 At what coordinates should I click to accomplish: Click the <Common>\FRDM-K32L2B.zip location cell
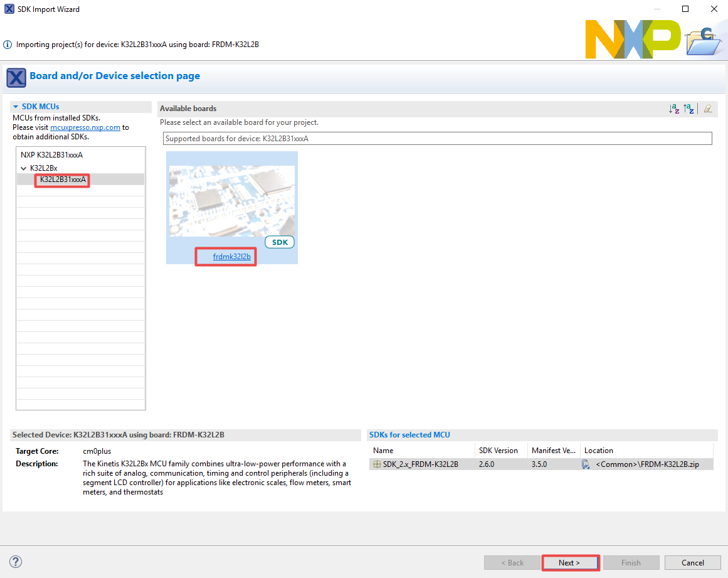[647, 464]
